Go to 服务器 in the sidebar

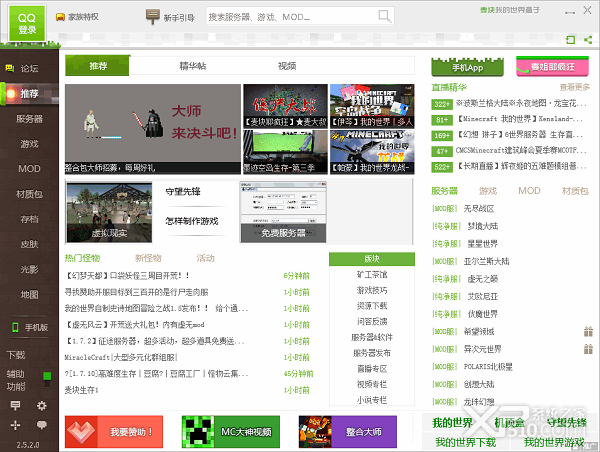click(29, 119)
